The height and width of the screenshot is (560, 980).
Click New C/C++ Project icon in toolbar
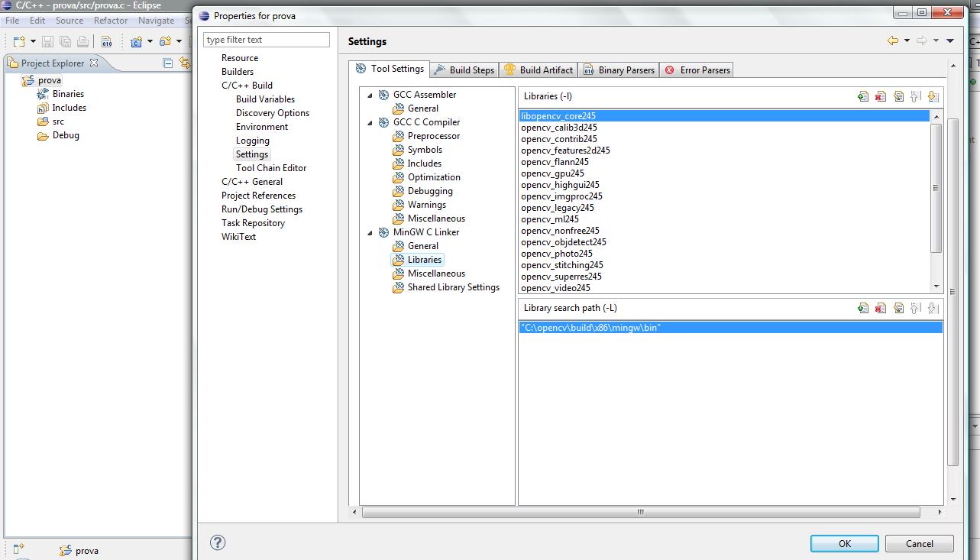tap(137, 41)
